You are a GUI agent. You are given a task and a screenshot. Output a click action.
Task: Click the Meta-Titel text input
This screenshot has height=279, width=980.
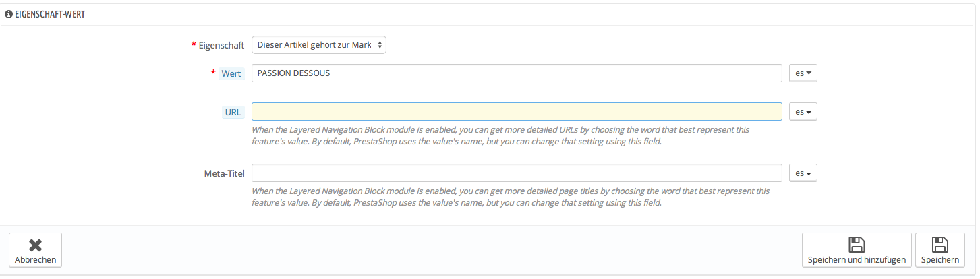(x=516, y=173)
